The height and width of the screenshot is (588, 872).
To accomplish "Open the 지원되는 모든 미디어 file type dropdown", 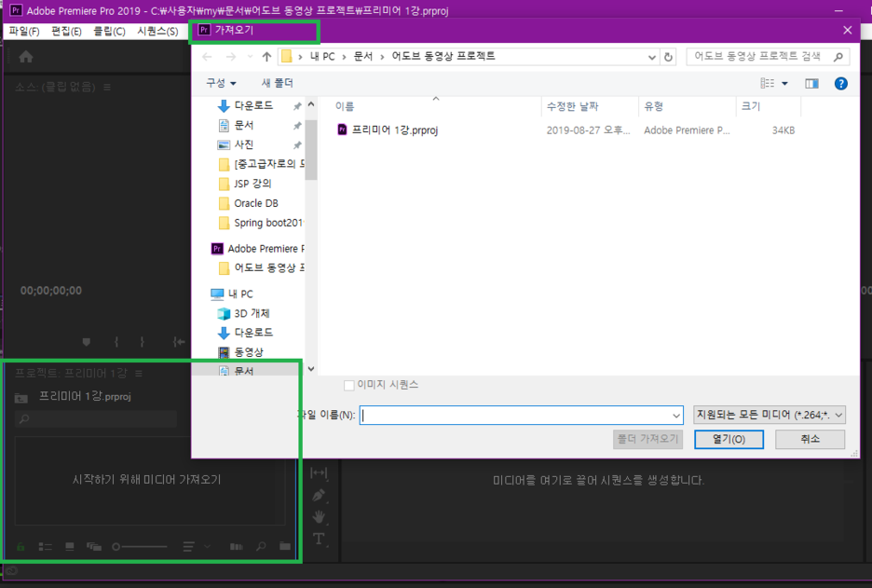I will pos(770,415).
